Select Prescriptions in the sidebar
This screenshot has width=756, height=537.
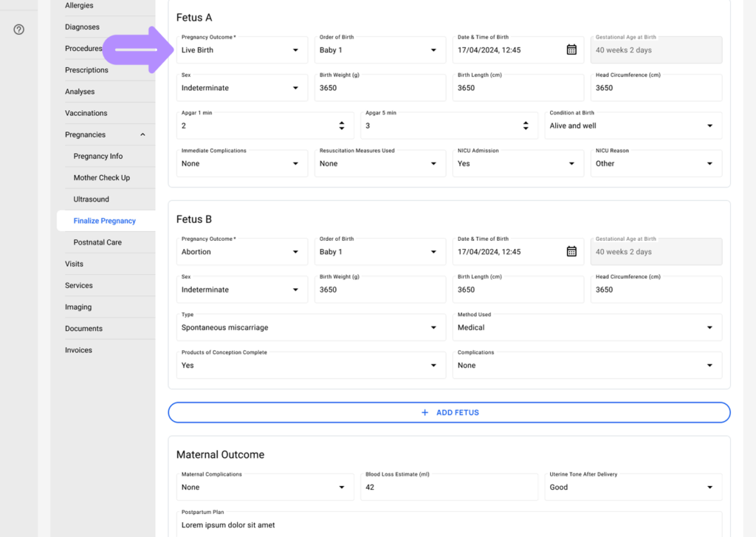(86, 70)
